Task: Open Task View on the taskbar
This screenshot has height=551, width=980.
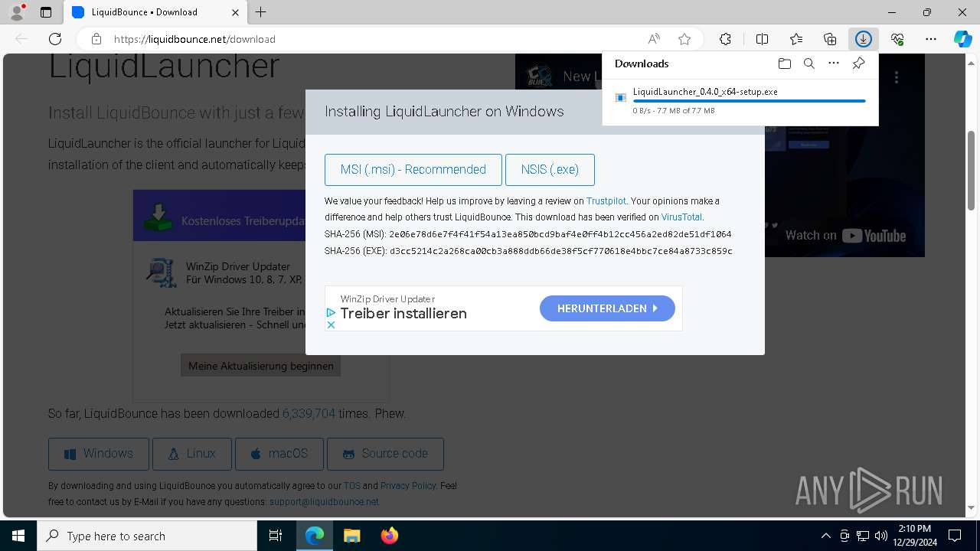Action: coord(276,536)
